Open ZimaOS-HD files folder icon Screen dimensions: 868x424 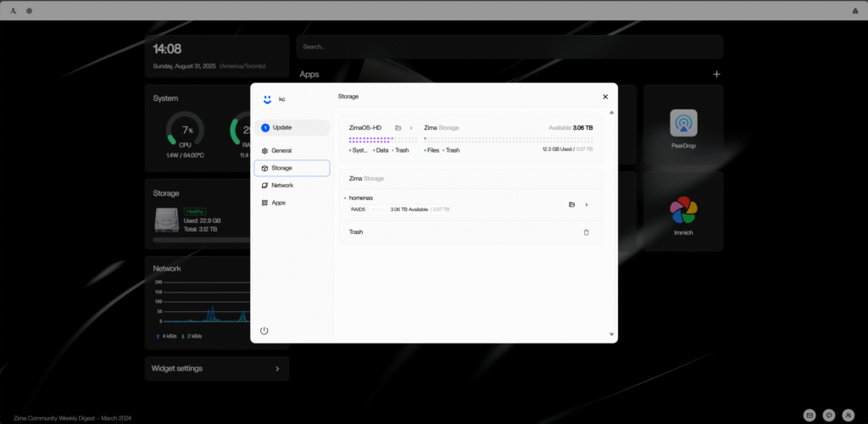click(398, 128)
